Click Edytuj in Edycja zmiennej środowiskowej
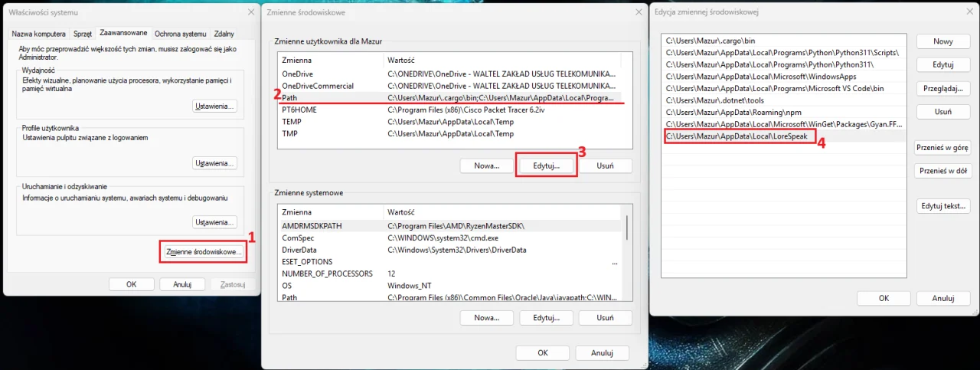980x370 pixels. [943, 65]
